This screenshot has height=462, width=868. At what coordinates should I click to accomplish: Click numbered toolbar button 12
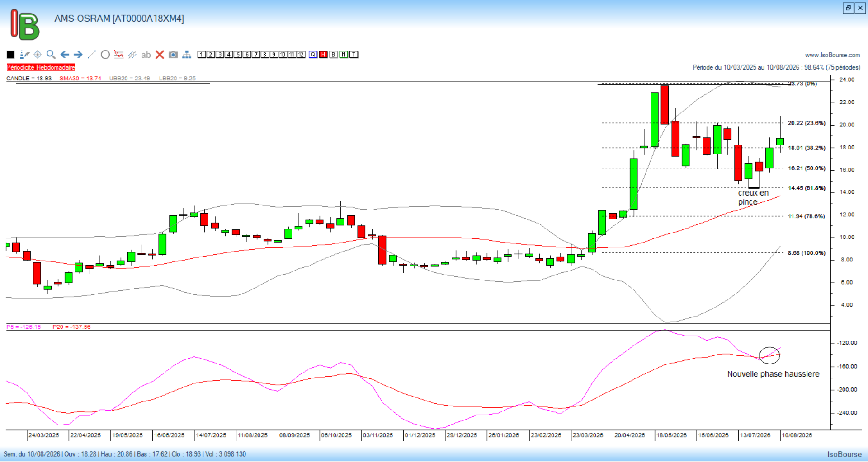click(x=301, y=55)
